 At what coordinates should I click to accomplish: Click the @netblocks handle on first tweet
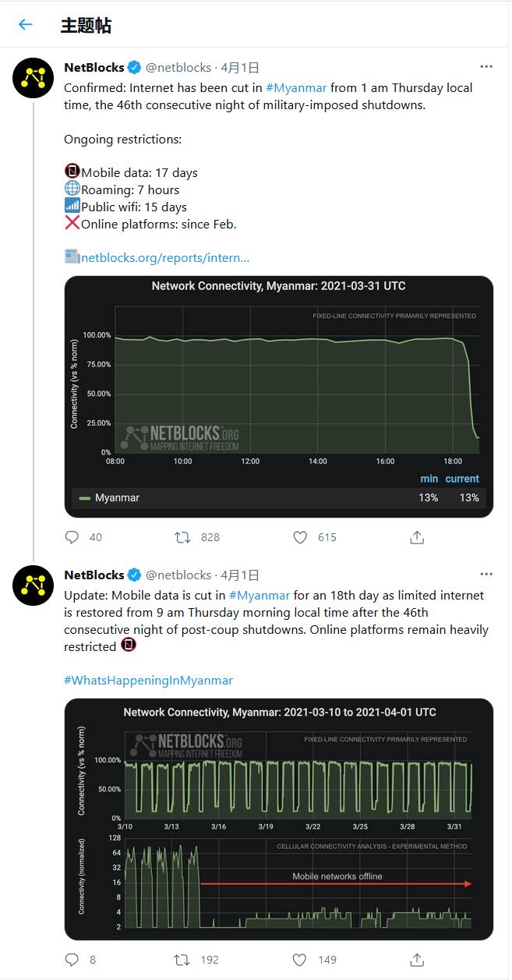click(x=178, y=68)
